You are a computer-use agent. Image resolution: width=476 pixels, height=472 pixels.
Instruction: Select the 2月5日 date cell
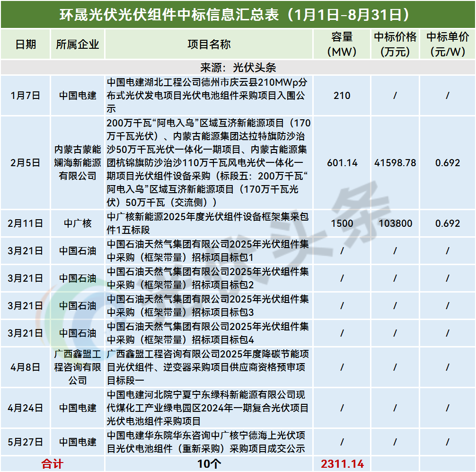pos(26,163)
